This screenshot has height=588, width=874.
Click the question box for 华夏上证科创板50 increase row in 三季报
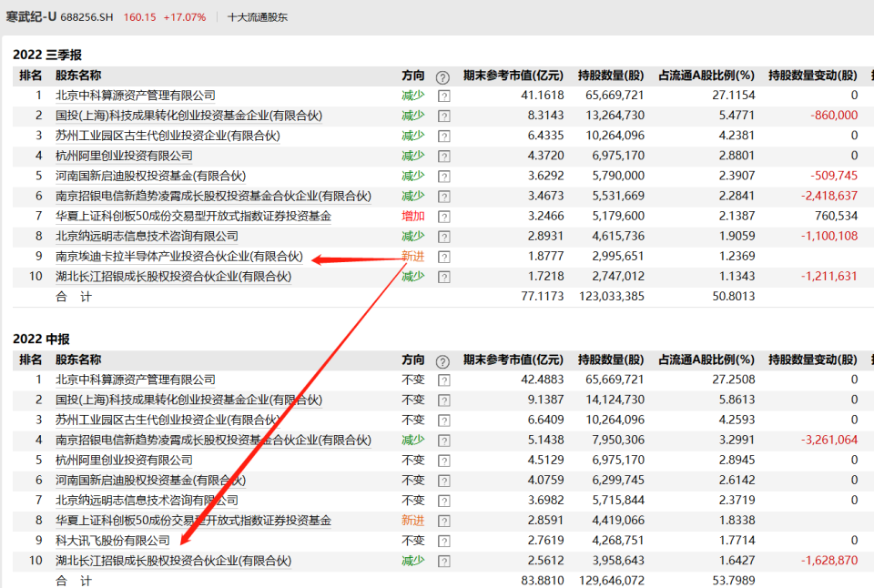[444, 217]
